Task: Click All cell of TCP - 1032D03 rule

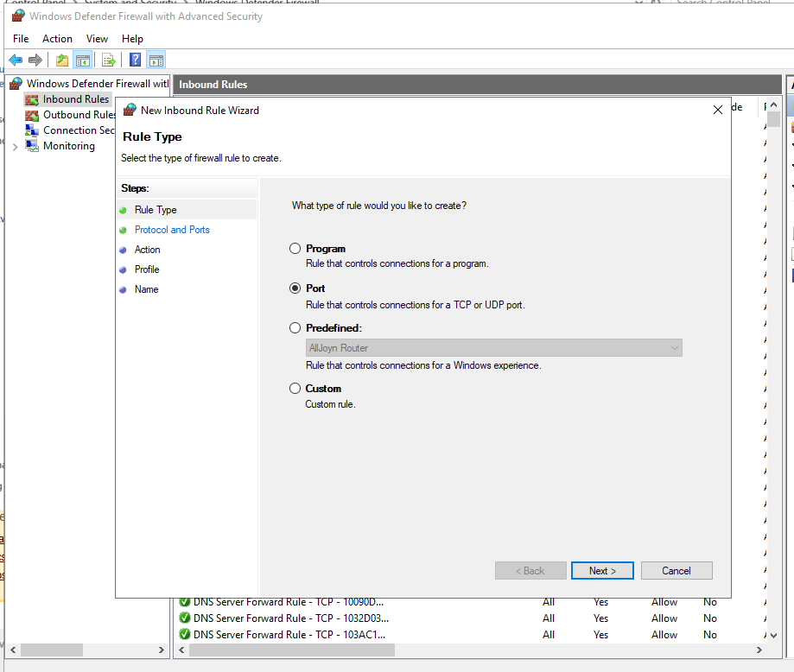Action: pos(549,618)
